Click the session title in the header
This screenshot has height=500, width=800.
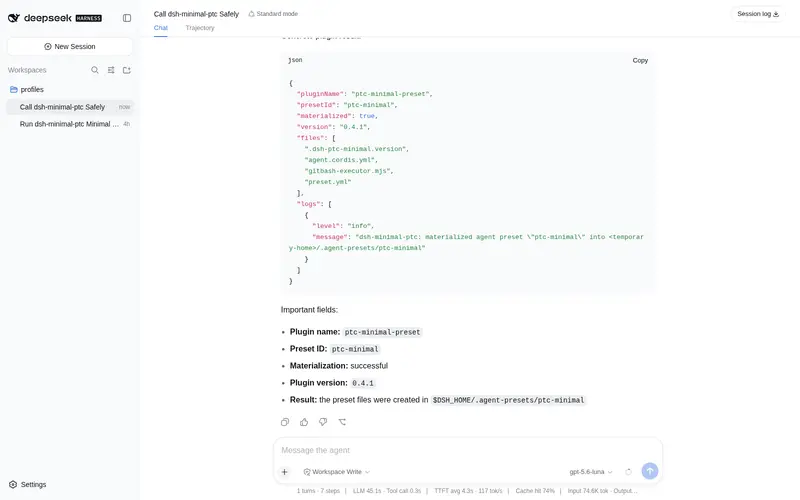[x=196, y=14]
